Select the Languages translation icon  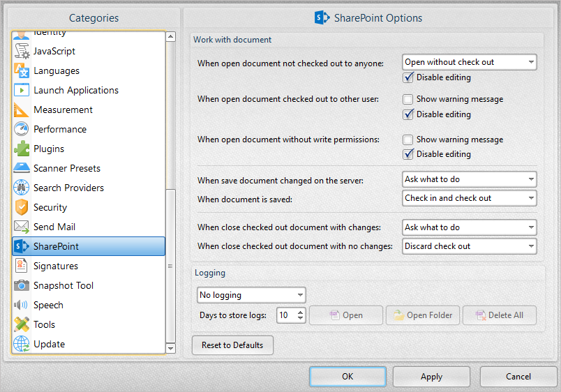[22, 70]
